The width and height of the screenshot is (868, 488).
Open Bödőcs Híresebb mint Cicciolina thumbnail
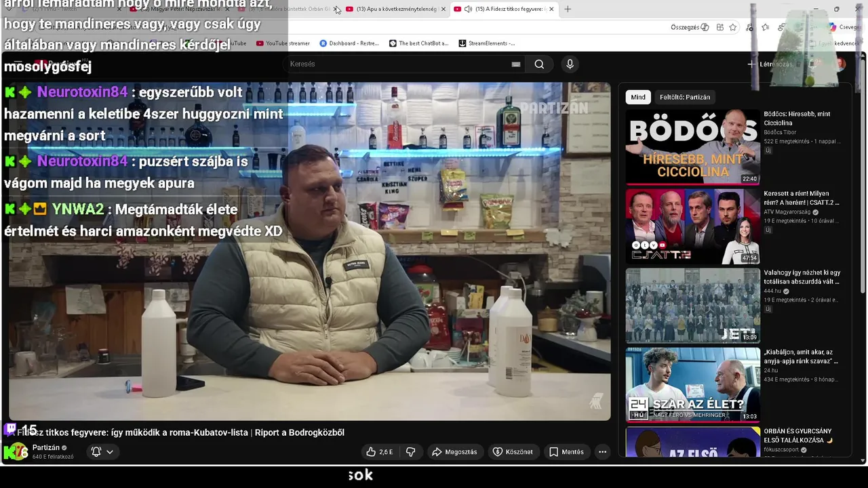click(x=692, y=146)
